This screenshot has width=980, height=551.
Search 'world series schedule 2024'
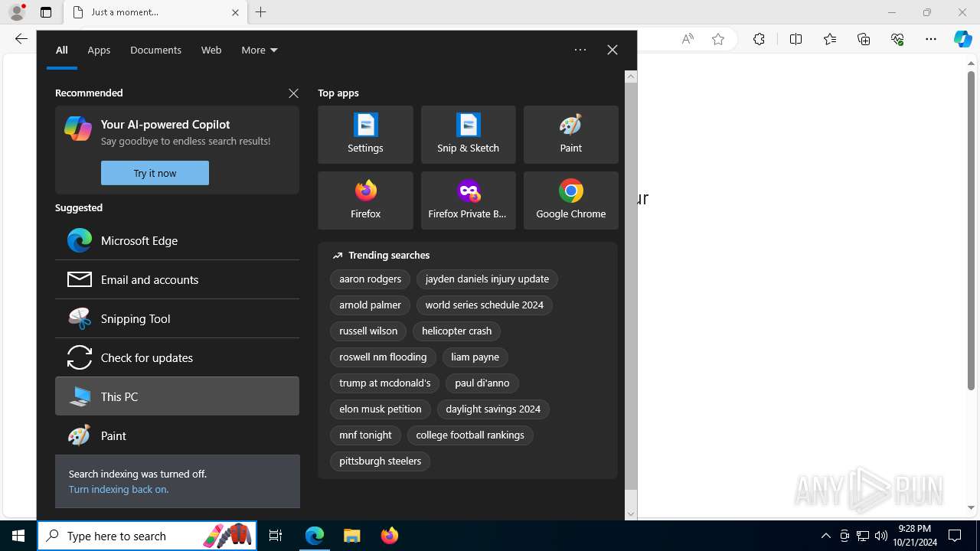pos(484,305)
